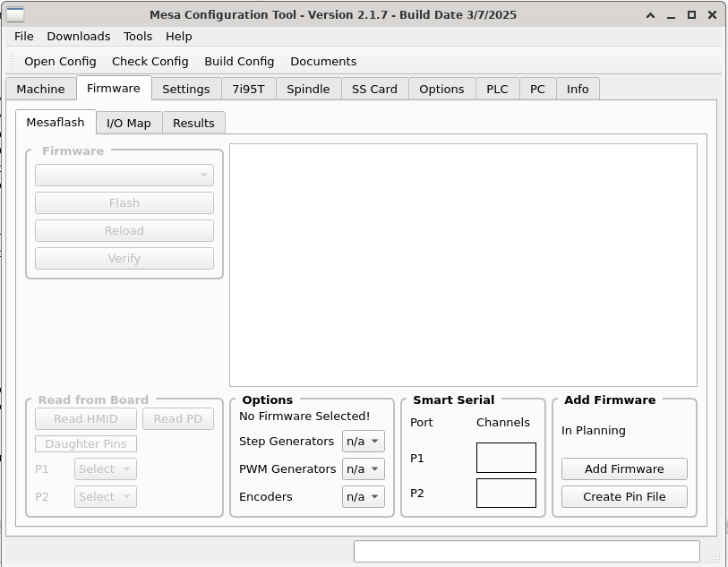Open the Info tab
This screenshot has width=728, height=567.
(x=578, y=89)
